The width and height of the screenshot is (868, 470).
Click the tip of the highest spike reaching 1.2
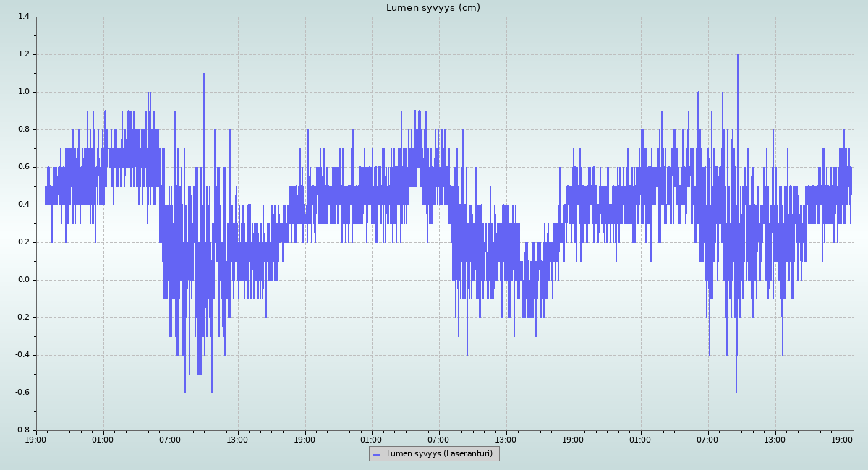point(737,55)
